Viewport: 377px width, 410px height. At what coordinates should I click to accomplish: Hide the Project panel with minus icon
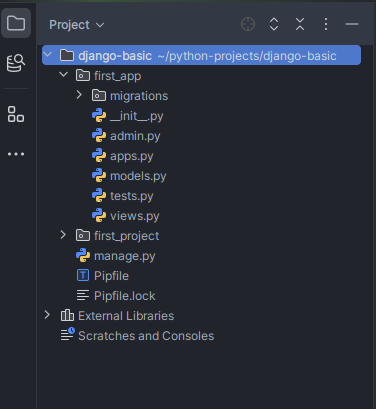tap(352, 24)
